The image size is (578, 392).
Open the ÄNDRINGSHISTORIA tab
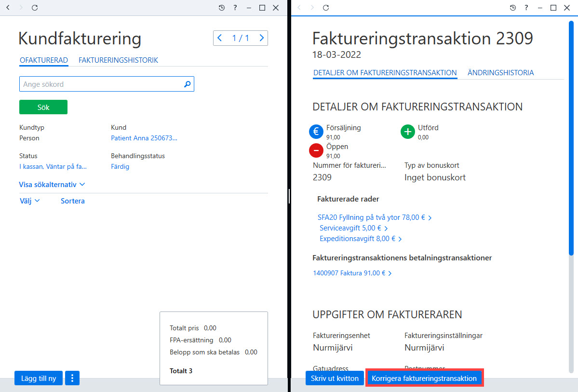[500, 73]
